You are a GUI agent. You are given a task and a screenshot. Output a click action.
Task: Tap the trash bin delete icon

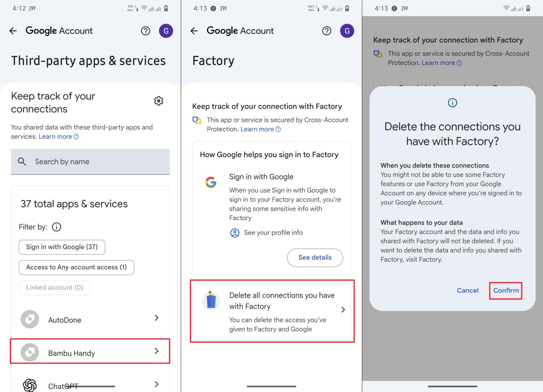click(211, 300)
